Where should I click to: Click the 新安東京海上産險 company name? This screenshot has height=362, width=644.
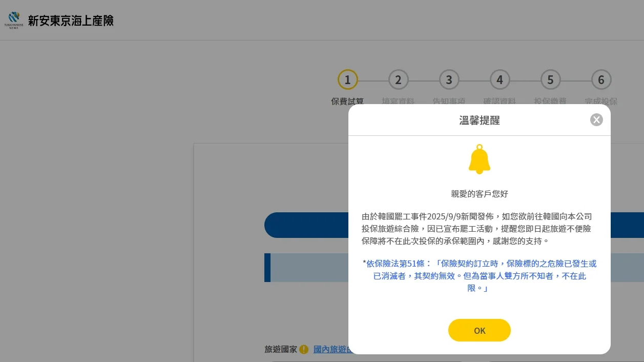click(x=71, y=21)
